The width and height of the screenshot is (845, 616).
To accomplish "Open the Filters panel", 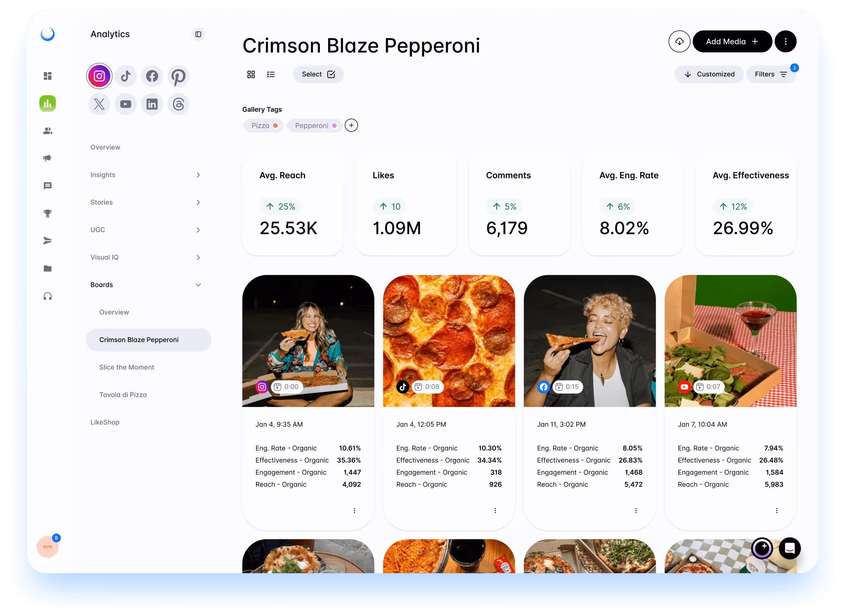I will (771, 74).
